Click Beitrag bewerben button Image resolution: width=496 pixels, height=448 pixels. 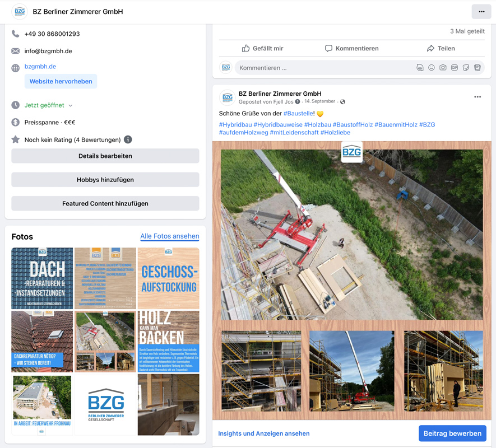[452, 433]
